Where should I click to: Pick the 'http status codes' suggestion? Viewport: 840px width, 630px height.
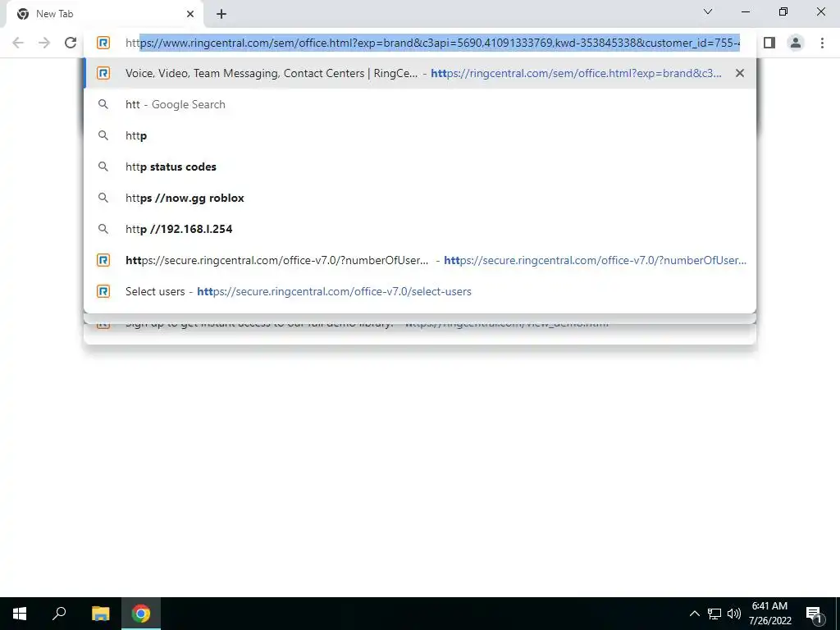(420, 167)
